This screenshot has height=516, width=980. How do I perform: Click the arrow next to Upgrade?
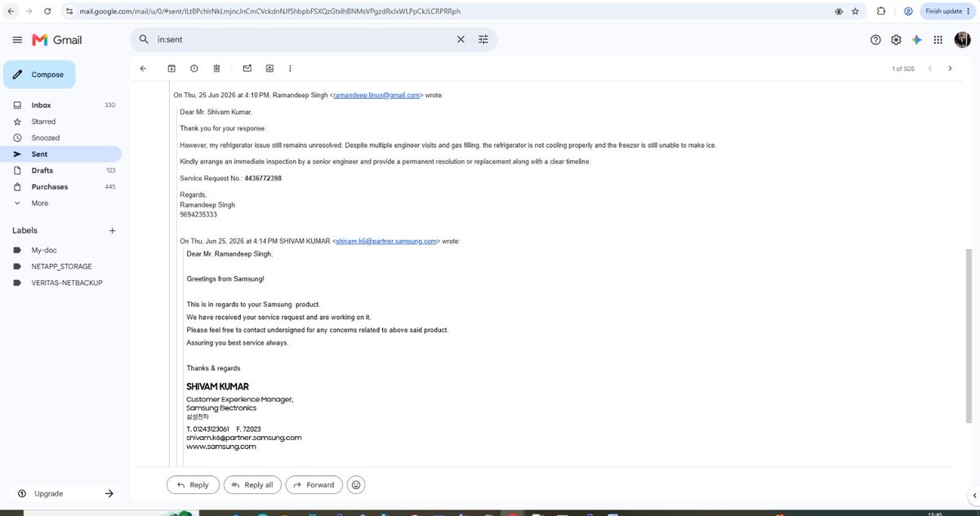click(109, 494)
